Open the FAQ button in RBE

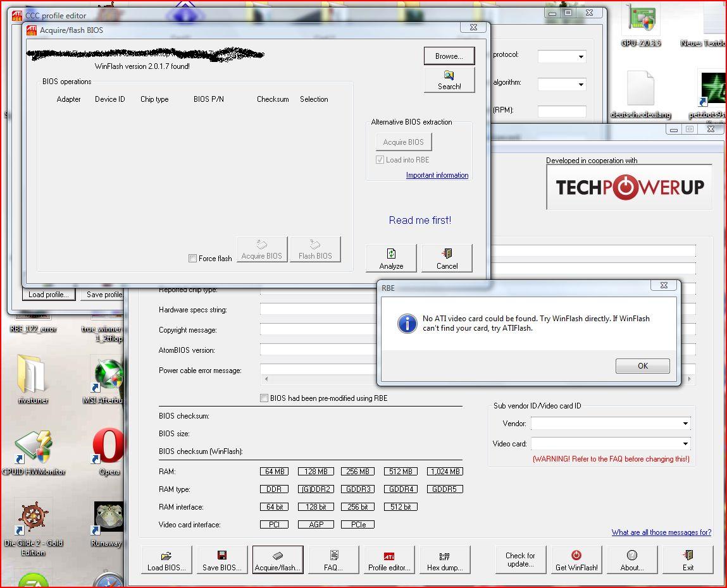tap(333, 560)
